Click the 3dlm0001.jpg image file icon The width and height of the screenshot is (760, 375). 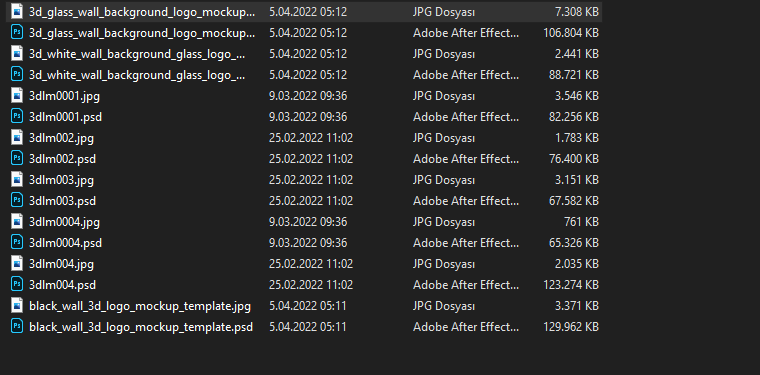[x=17, y=95]
